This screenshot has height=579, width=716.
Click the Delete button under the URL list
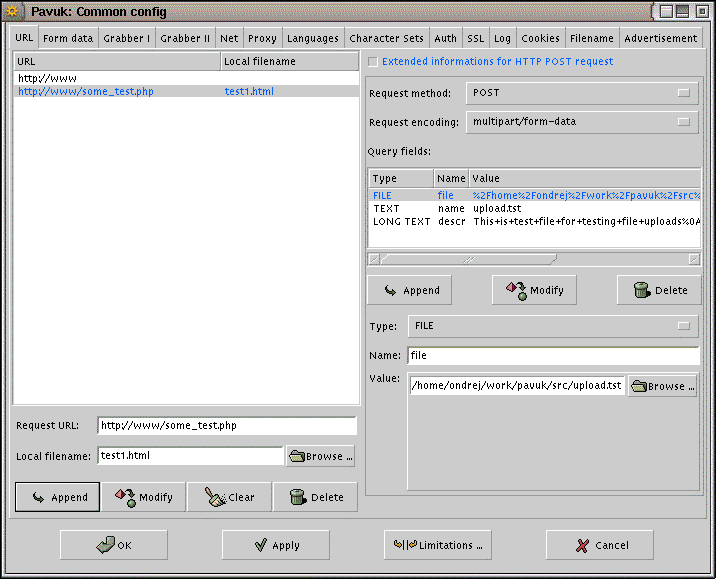click(x=315, y=497)
